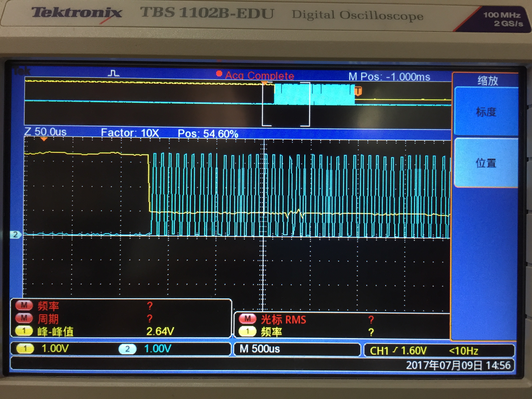Click the pulse trigger icon at top
The image size is (532, 399).
(113, 73)
